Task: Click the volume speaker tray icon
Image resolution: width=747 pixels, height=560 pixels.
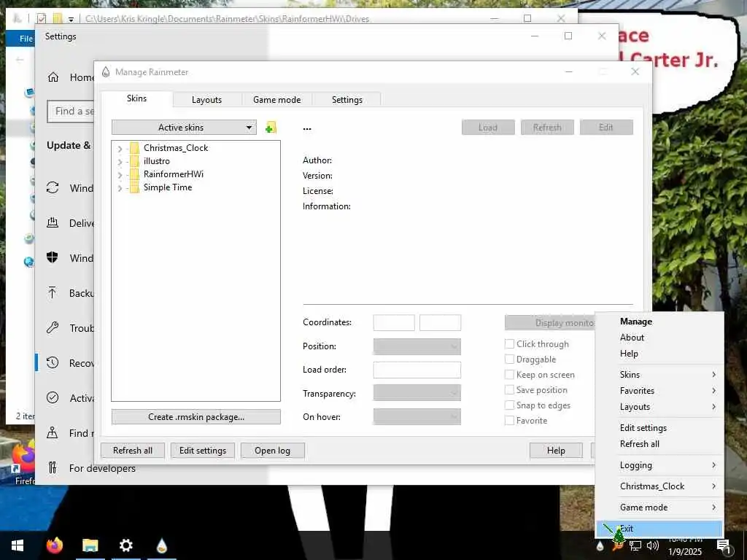Action: [x=653, y=545]
